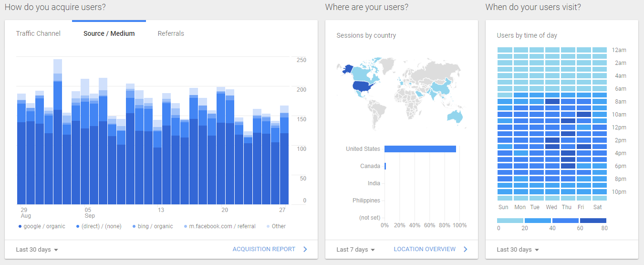
Task: Click the 27 date label on chart axis
Action: pos(282,210)
